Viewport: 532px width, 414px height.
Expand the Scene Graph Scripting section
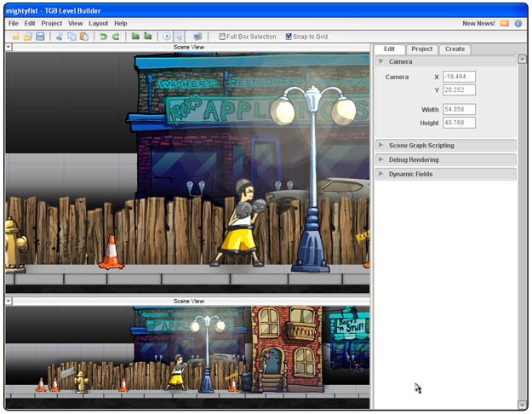pyautogui.click(x=380, y=145)
